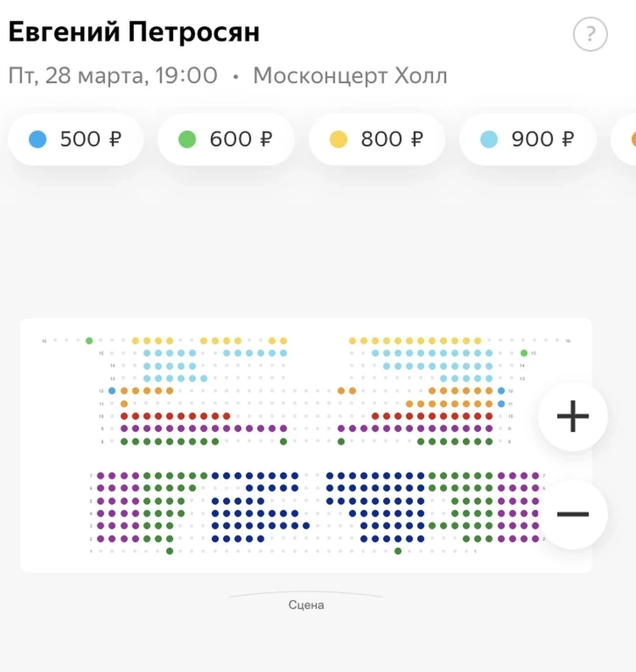
Task: Open the Москонцерт Холл venue text
Action: pos(350,76)
